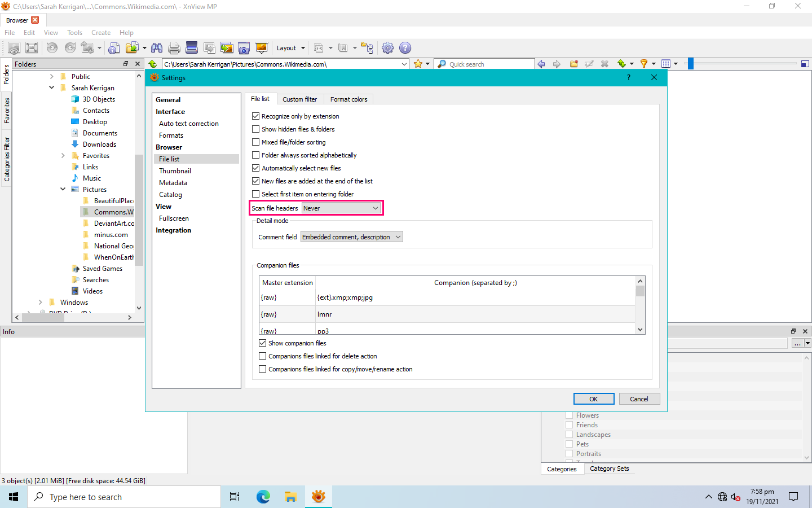Cancel the Settings dialog

[x=639, y=399]
